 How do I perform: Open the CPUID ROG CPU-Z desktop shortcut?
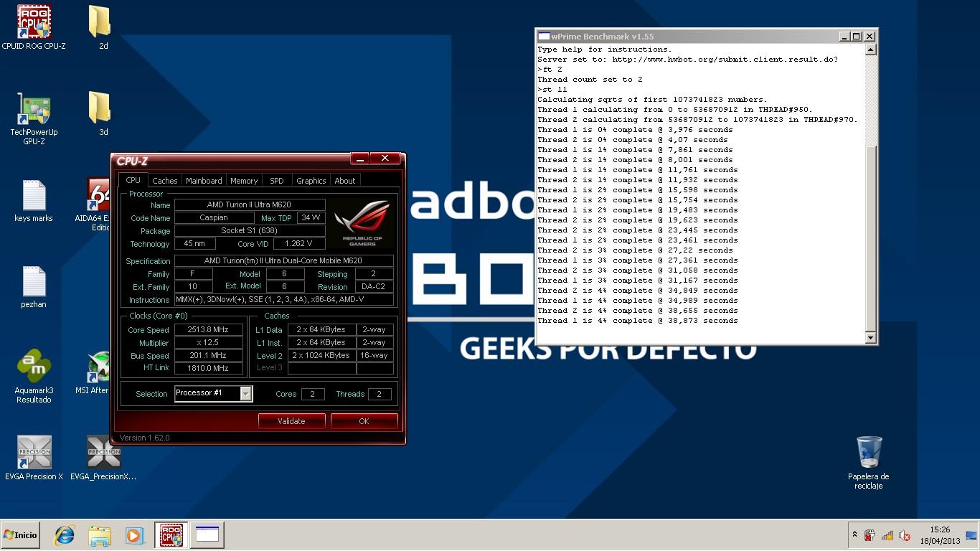[34, 27]
